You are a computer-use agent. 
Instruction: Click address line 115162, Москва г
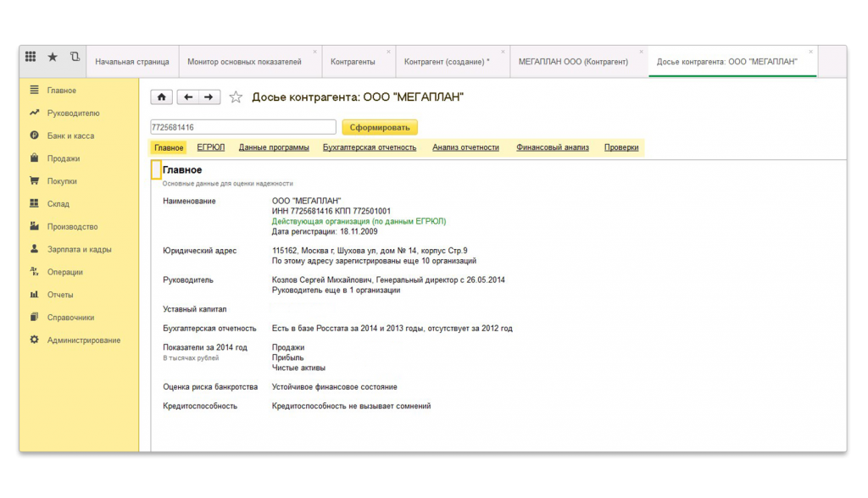coord(370,250)
